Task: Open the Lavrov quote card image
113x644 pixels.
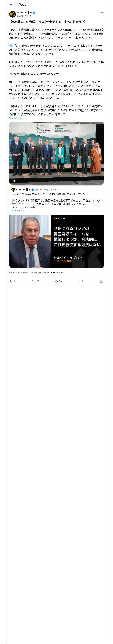Action: (x=56, y=241)
